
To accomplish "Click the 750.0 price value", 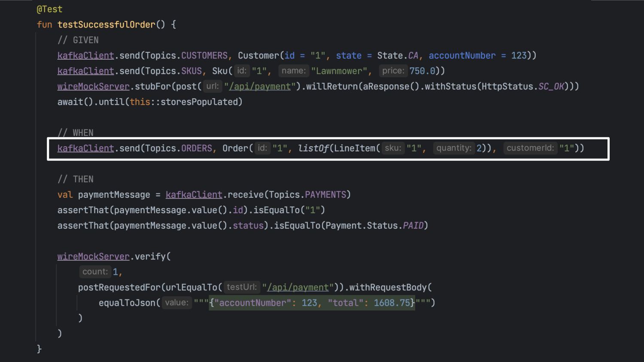I will (x=422, y=71).
